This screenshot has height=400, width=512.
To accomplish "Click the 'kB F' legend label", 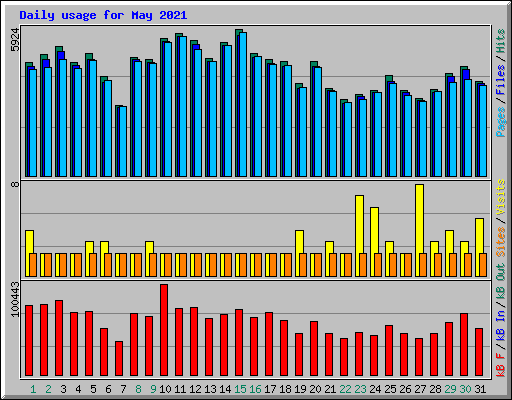I will coord(500,365).
